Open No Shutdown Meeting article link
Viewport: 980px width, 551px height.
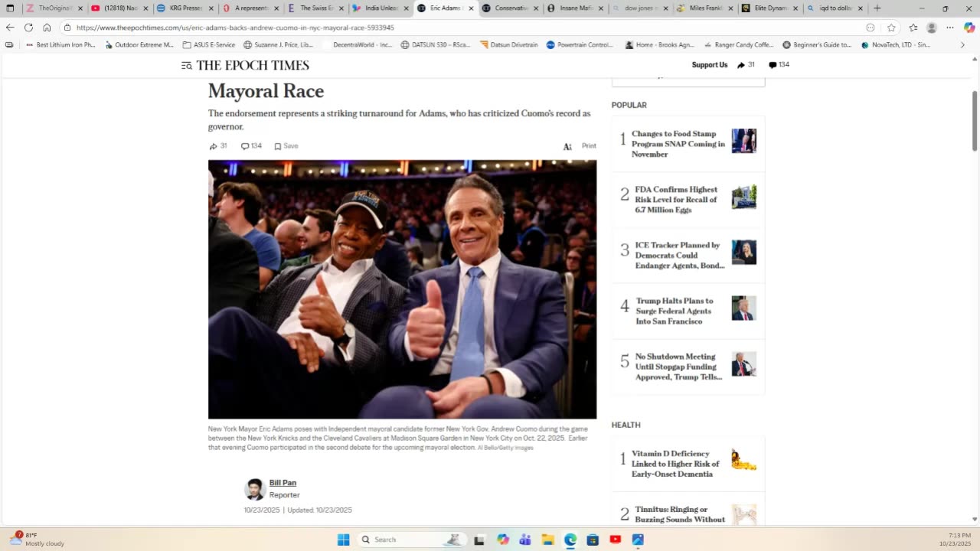point(678,367)
